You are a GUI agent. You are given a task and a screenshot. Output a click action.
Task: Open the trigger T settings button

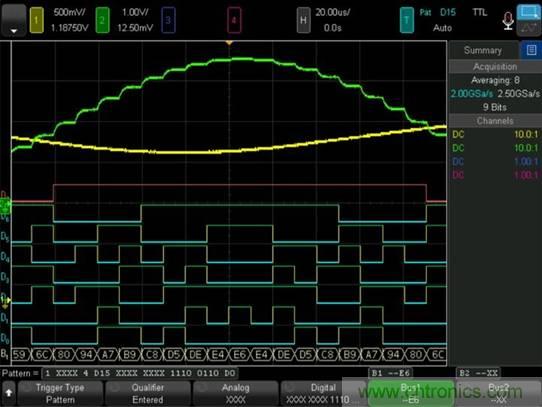(407, 20)
